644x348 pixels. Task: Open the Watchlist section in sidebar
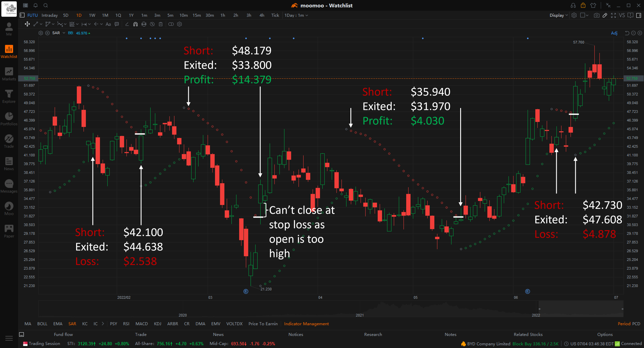pyautogui.click(x=9, y=51)
